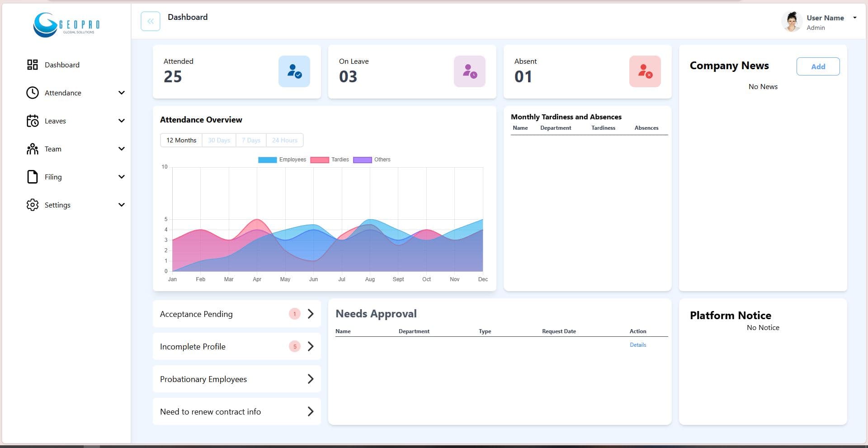Select the 7 Days tab

pyautogui.click(x=251, y=140)
